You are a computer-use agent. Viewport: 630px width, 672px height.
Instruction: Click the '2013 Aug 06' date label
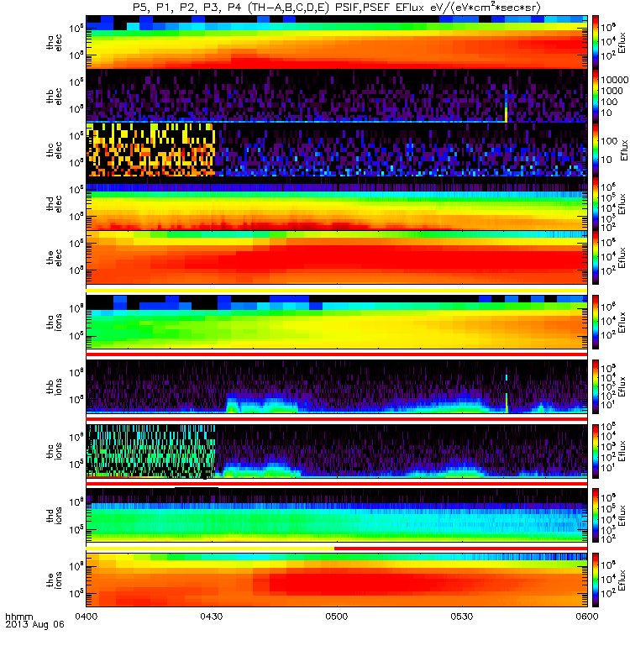(x=34, y=624)
